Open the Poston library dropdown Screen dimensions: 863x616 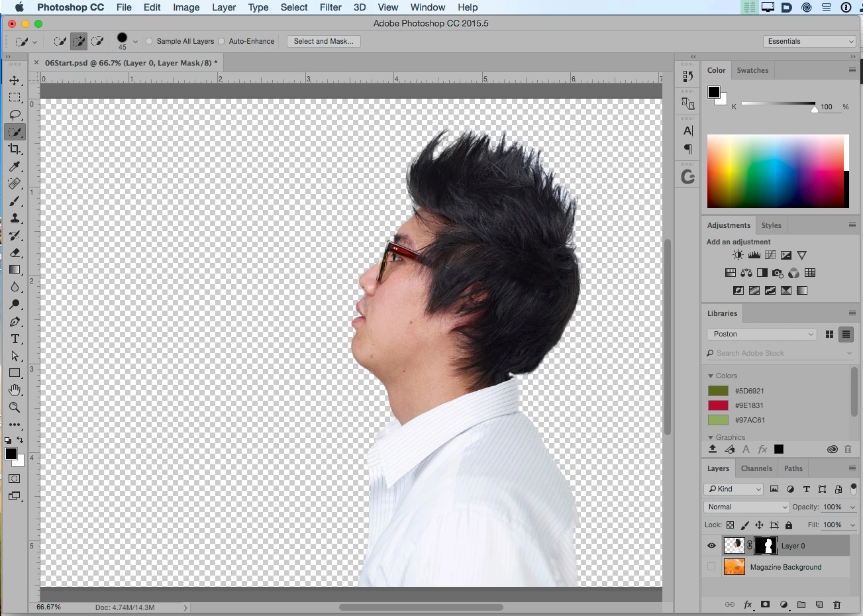click(762, 334)
